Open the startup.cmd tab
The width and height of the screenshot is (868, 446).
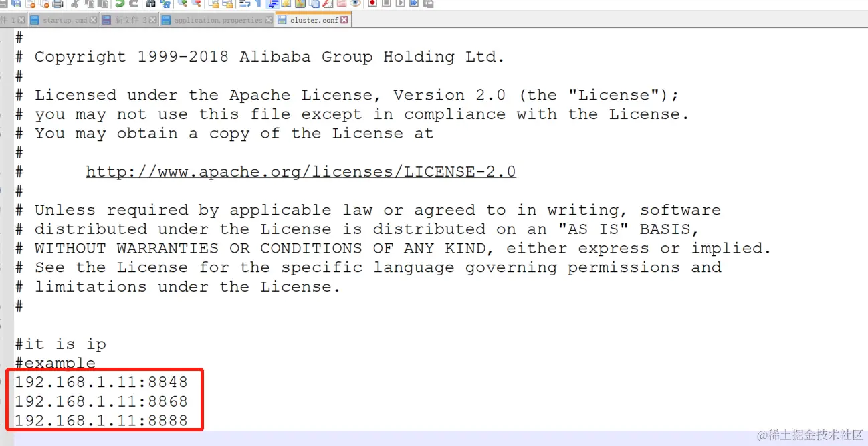[65, 20]
